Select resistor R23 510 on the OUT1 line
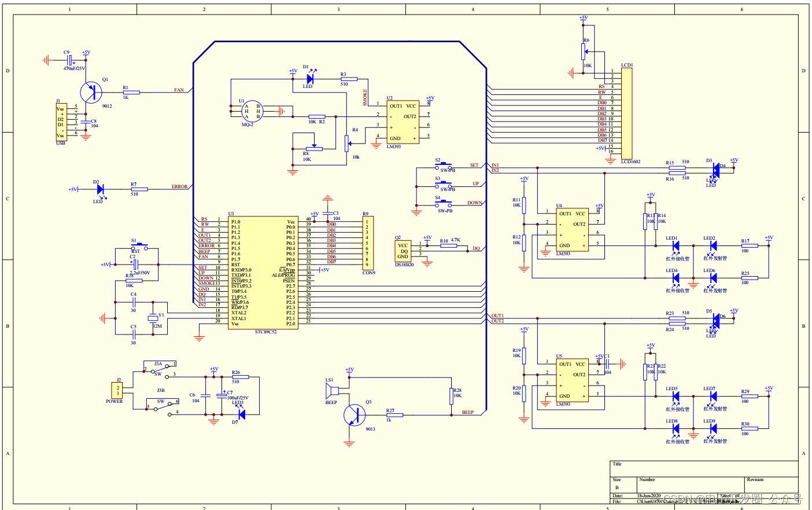The width and height of the screenshot is (812, 510). point(677,318)
